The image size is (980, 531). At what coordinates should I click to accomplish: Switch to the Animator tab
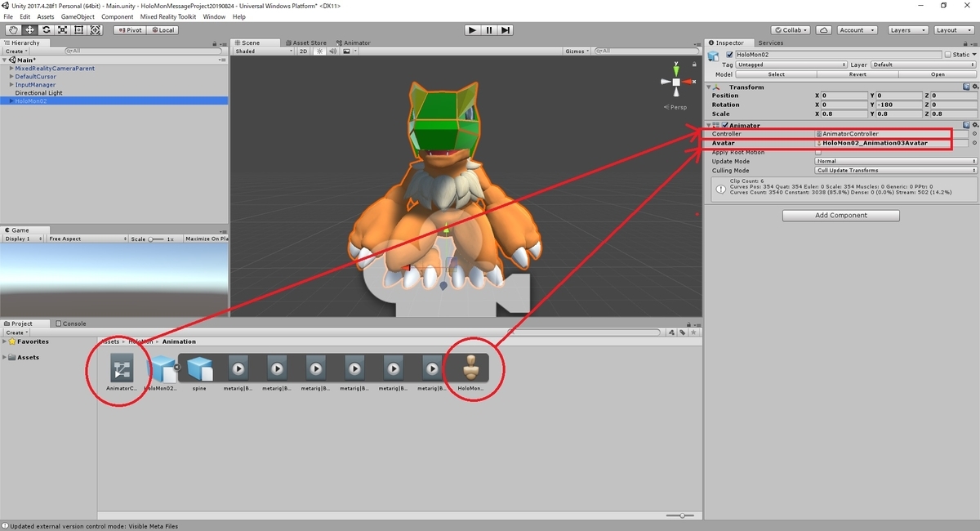click(x=353, y=42)
